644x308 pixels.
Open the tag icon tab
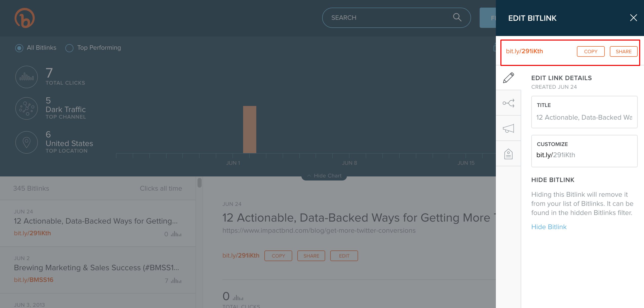pyautogui.click(x=508, y=154)
